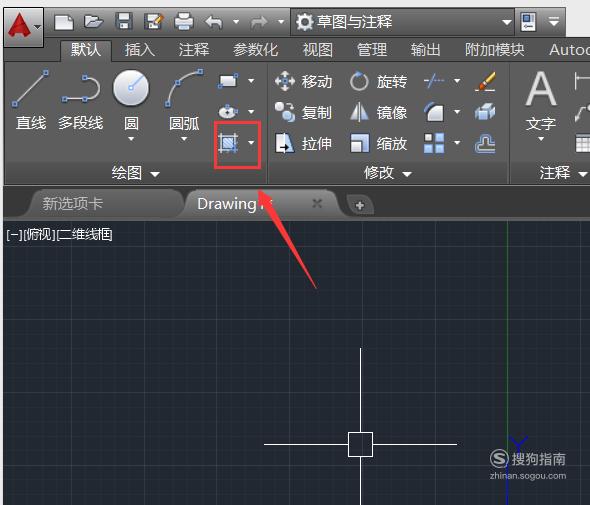Open the ellipse tool dropdown arrow
The width and height of the screenshot is (590, 505).
(251, 111)
